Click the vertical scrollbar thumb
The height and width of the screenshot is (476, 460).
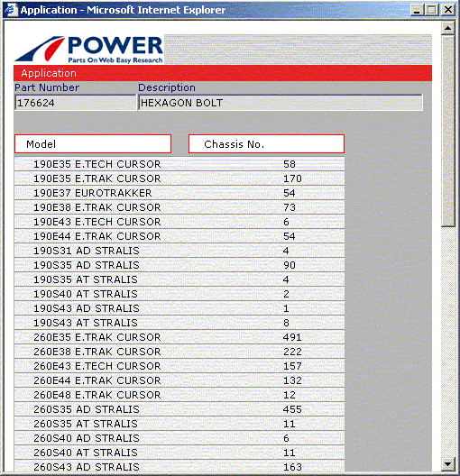click(x=447, y=131)
